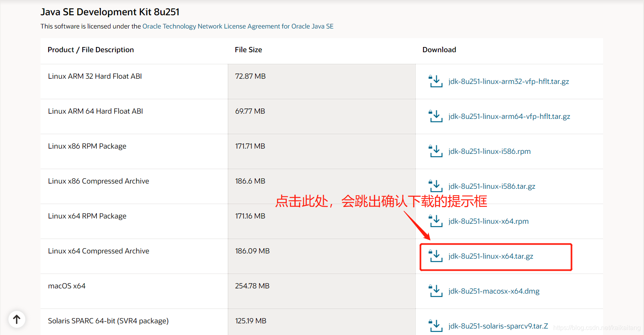This screenshot has width=644, height=335.
Task: Click download icon next to jdk-8u251-linux-x64.rpm
Action: point(435,221)
